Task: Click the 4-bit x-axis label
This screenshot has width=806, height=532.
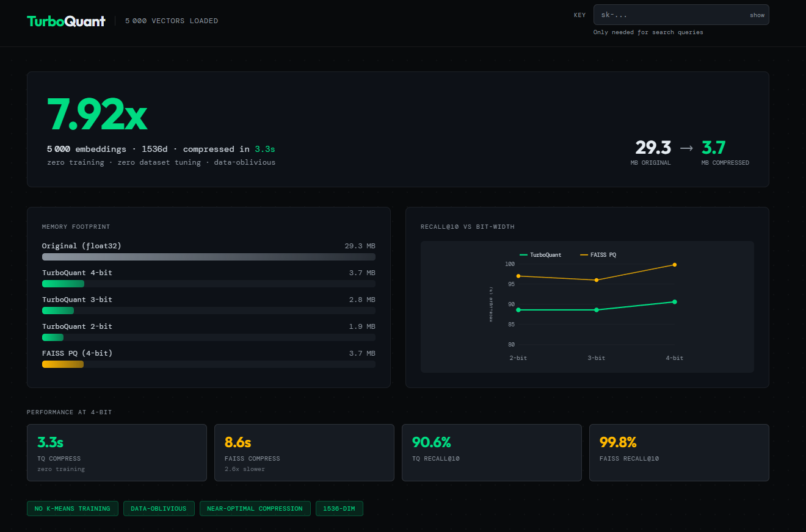Action: point(675,358)
